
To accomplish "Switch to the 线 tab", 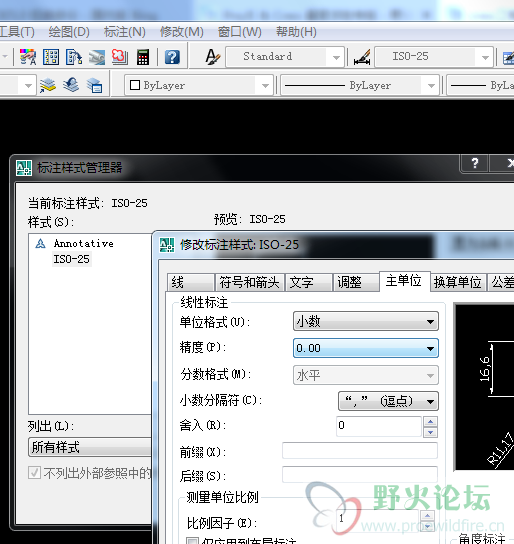I will click(x=190, y=282).
